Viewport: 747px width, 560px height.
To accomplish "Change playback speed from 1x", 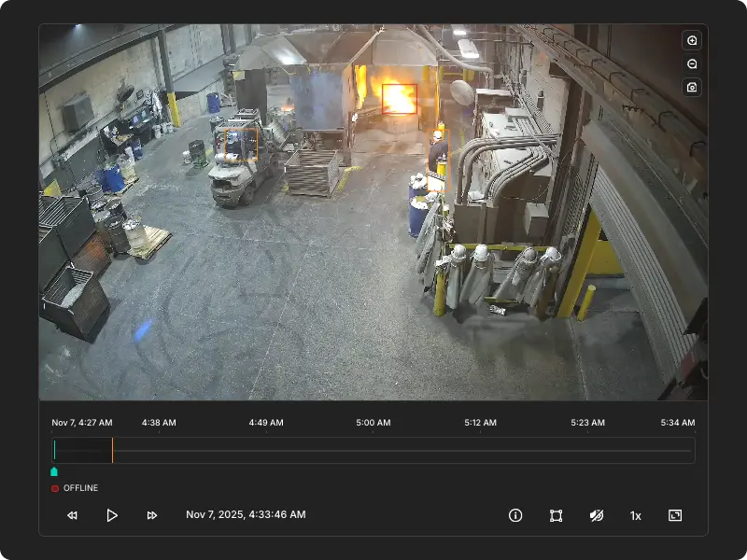I will 636,515.
